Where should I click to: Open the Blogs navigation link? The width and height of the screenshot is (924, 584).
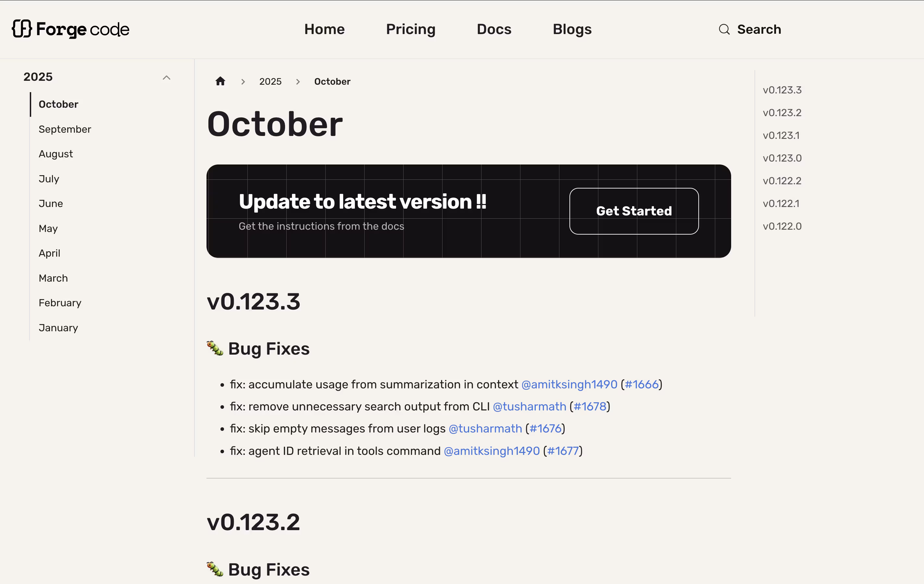tap(572, 30)
